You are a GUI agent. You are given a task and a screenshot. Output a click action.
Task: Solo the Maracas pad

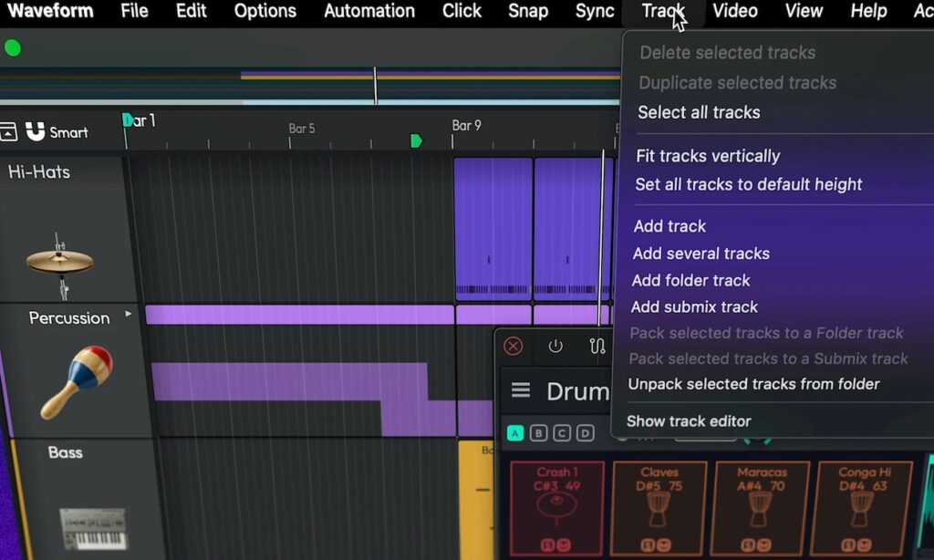point(750,544)
